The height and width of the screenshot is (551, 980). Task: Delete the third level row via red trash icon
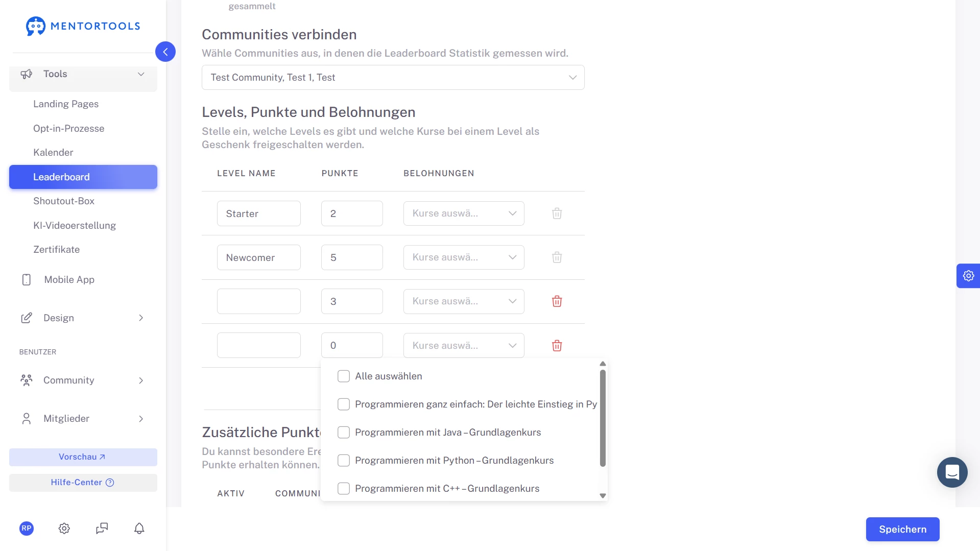click(x=557, y=301)
